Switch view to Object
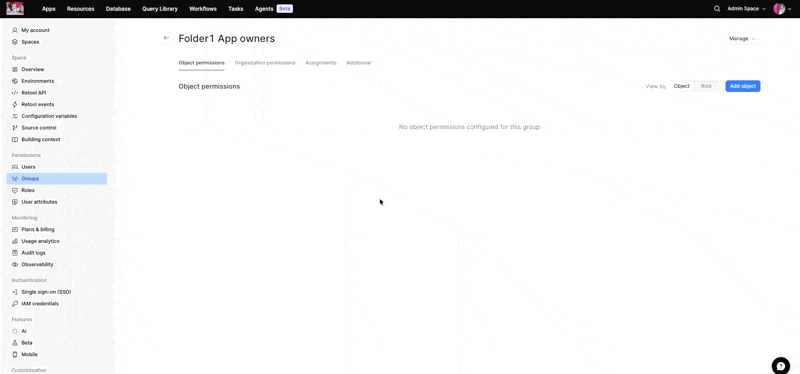Screen dimensions: 800x374 (x=681, y=86)
